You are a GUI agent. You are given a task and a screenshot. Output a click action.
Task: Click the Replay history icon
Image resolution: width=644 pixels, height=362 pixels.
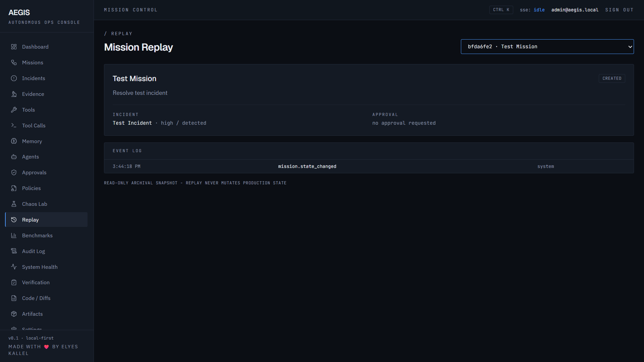[14, 220]
